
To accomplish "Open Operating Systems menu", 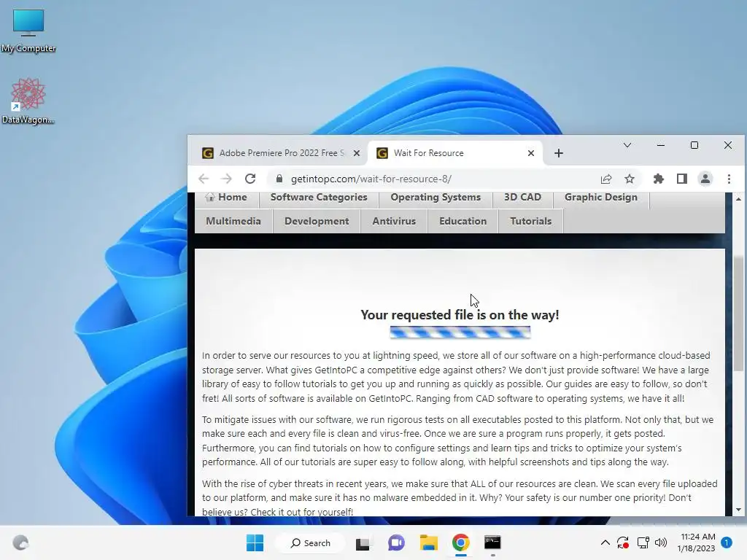I will point(436,198).
